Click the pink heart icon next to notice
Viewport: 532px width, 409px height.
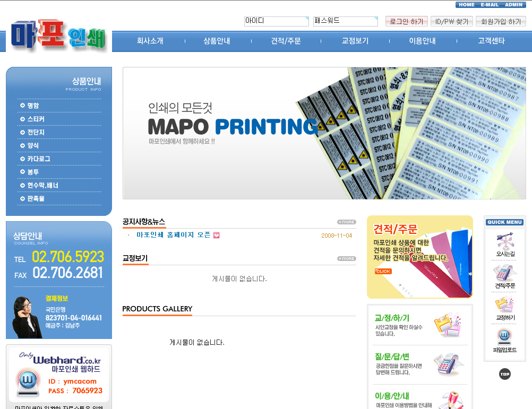pos(217,235)
